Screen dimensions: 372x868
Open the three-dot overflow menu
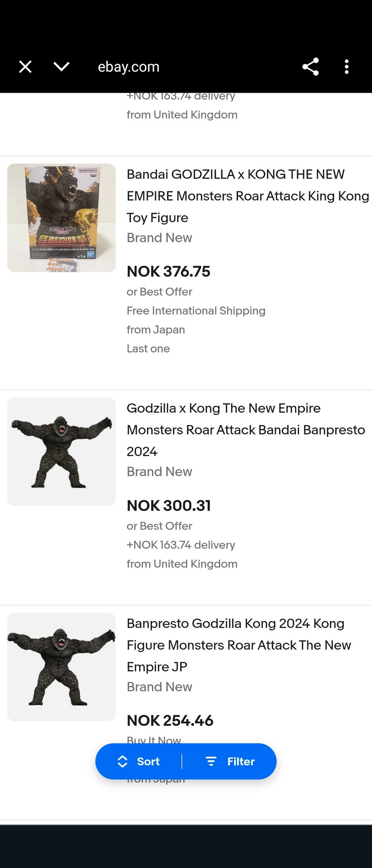[346, 67]
